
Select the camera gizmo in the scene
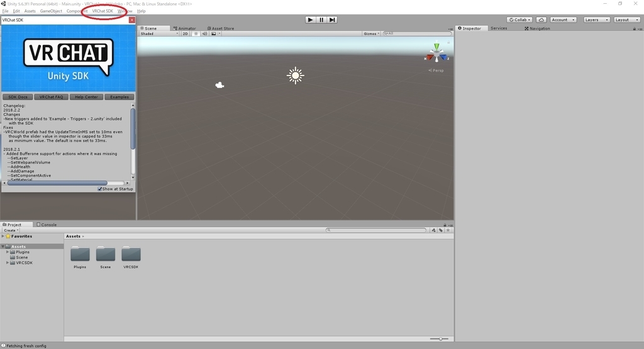(x=219, y=85)
